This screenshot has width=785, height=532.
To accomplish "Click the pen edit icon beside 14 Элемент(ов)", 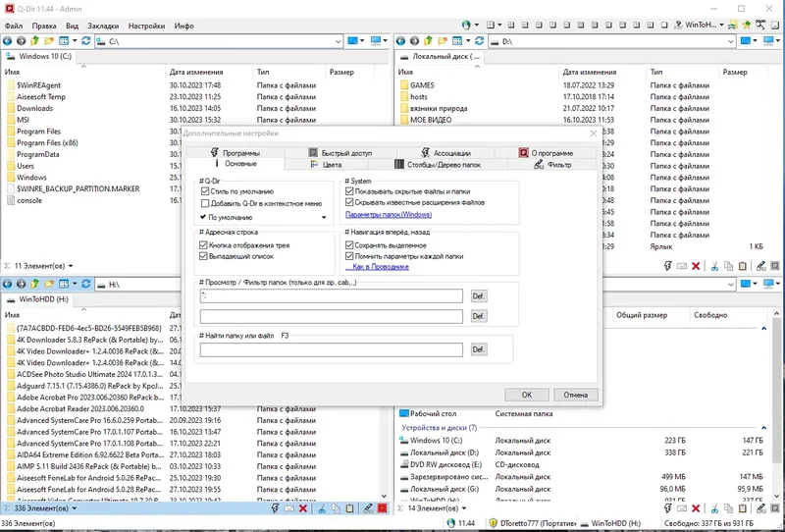I will [x=761, y=508].
